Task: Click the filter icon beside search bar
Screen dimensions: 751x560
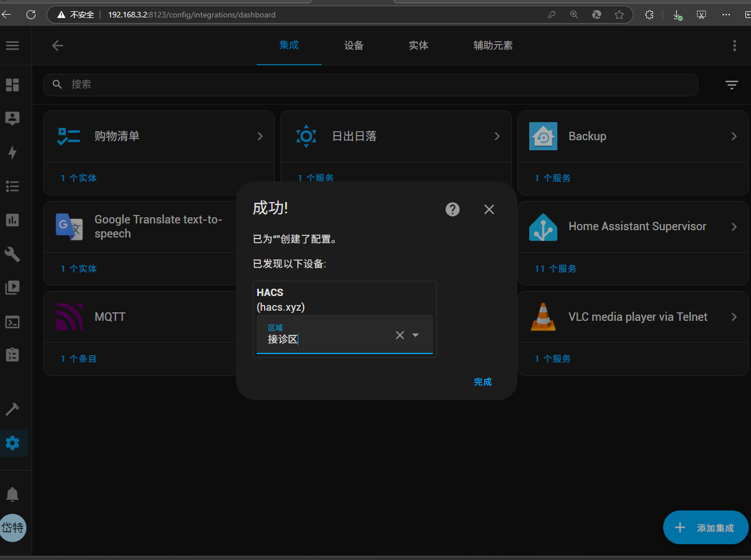Action: pyautogui.click(x=731, y=85)
